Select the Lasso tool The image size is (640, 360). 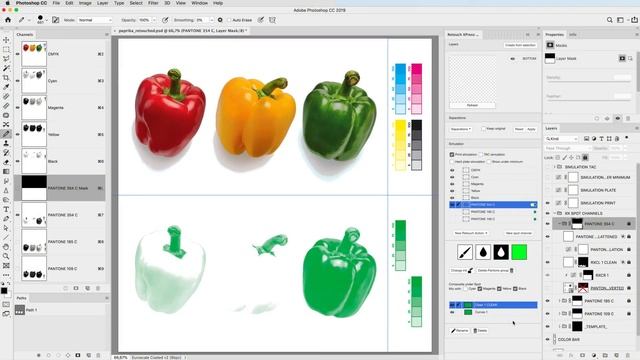[x=6, y=59]
